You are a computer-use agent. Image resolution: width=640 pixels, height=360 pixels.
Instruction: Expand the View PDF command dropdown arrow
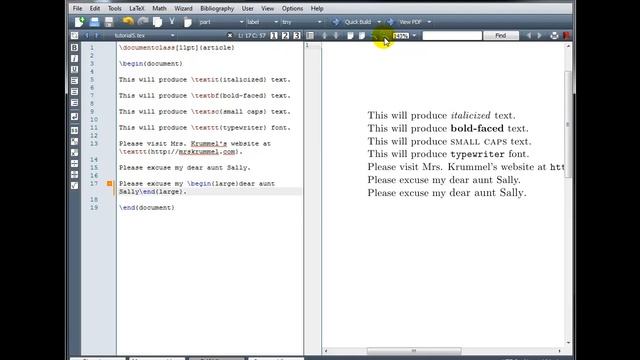tap(429, 22)
